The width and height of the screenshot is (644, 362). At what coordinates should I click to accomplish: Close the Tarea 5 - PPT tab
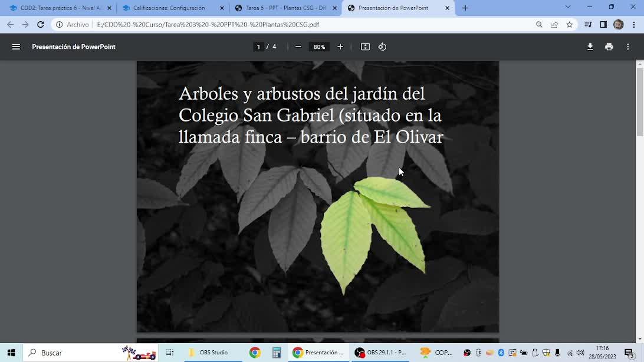[335, 8]
